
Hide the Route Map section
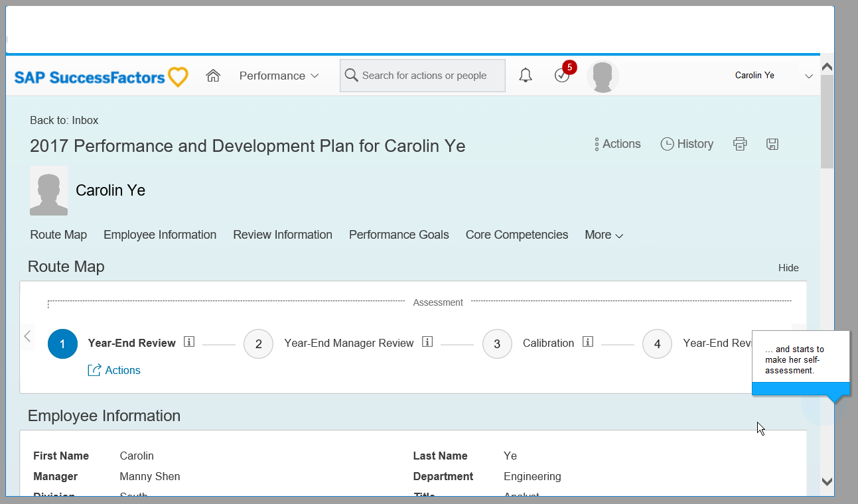click(788, 268)
